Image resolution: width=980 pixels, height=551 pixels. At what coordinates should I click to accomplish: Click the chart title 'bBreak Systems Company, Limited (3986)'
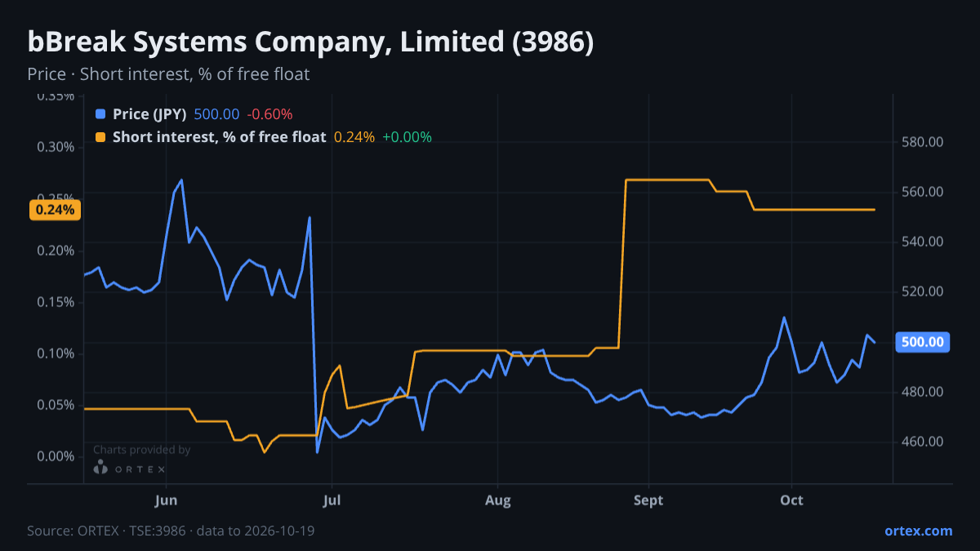pyautogui.click(x=310, y=42)
